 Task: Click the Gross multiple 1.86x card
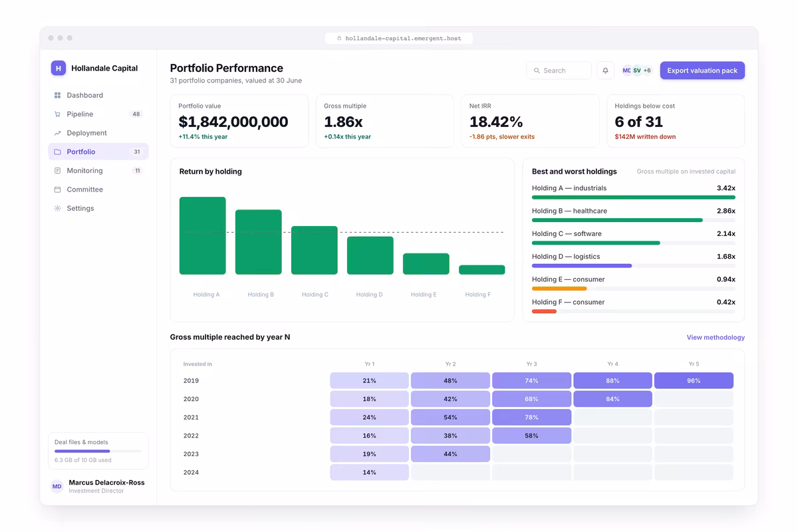tap(385, 121)
